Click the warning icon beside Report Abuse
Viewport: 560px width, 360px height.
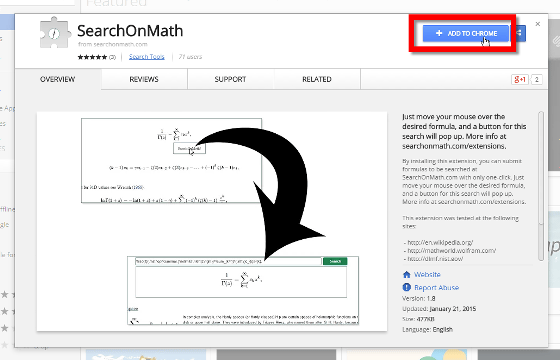pos(407,287)
